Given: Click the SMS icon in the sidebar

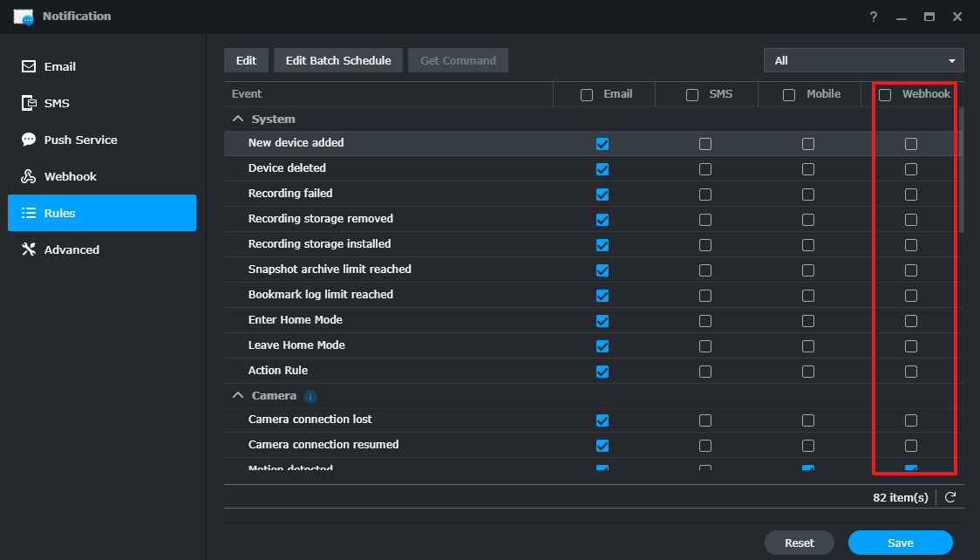Looking at the screenshot, I should 28,103.
